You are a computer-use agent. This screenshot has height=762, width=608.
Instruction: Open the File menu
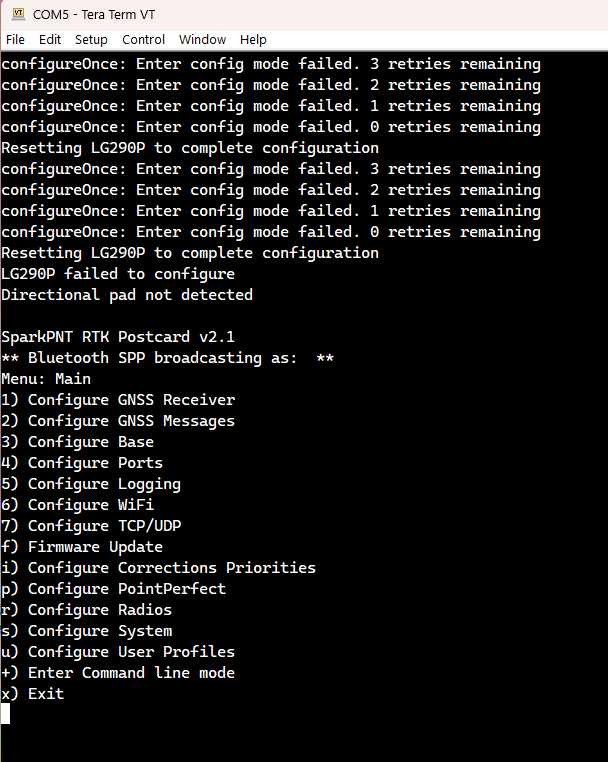click(x=16, y=39)
